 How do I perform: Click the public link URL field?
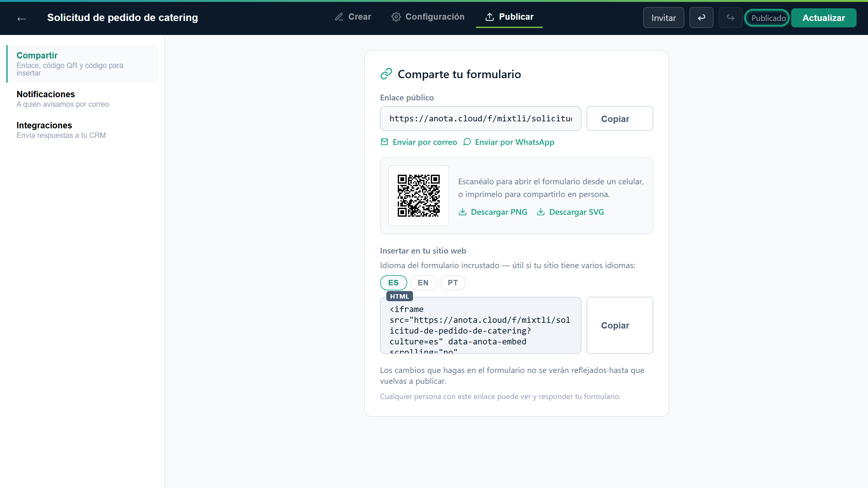(480, 119)
